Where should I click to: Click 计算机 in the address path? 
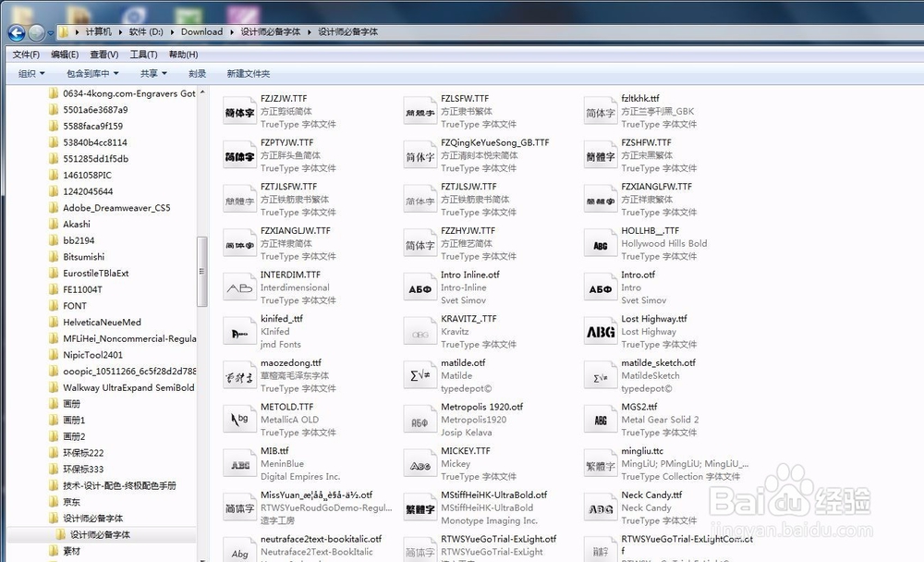point(99,31)
